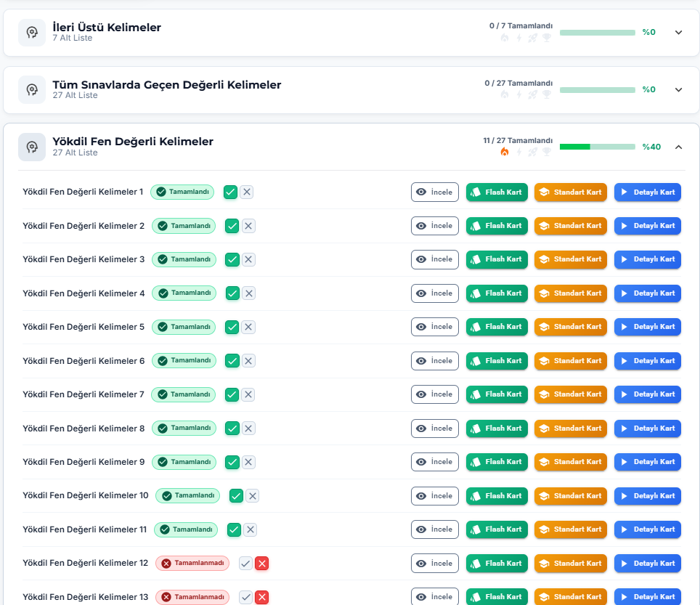700x605 pixels.
Task: Click the progress bar showing %40
Action: [x=598, y=147]
